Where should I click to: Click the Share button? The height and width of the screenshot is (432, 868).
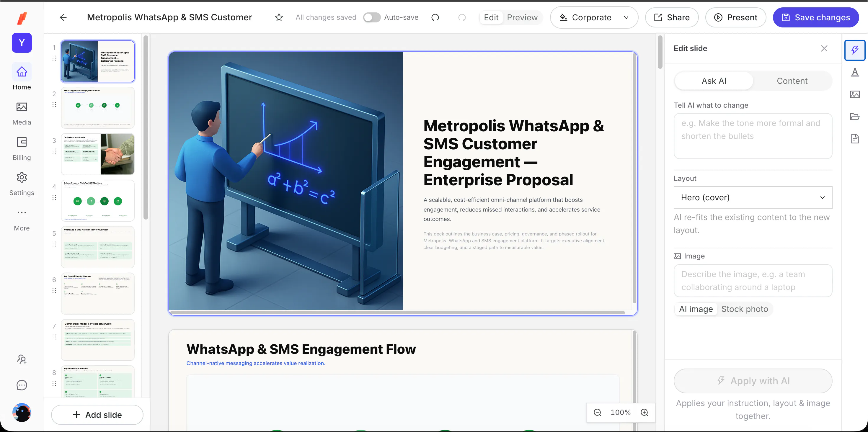672,17
